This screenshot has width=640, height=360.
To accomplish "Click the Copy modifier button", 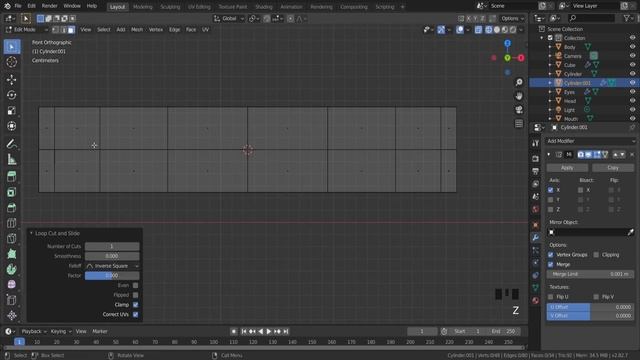I will click(x=613, y=168).
